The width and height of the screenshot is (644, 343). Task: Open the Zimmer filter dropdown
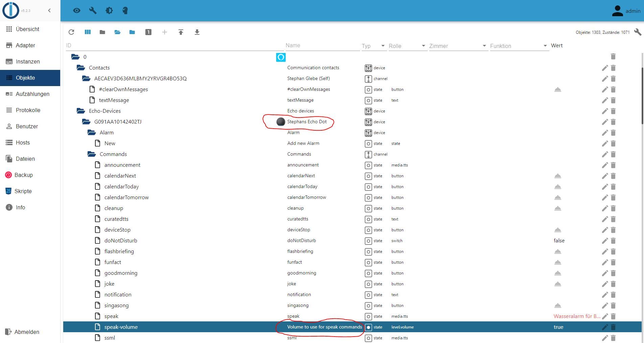[x=458, y=46]
